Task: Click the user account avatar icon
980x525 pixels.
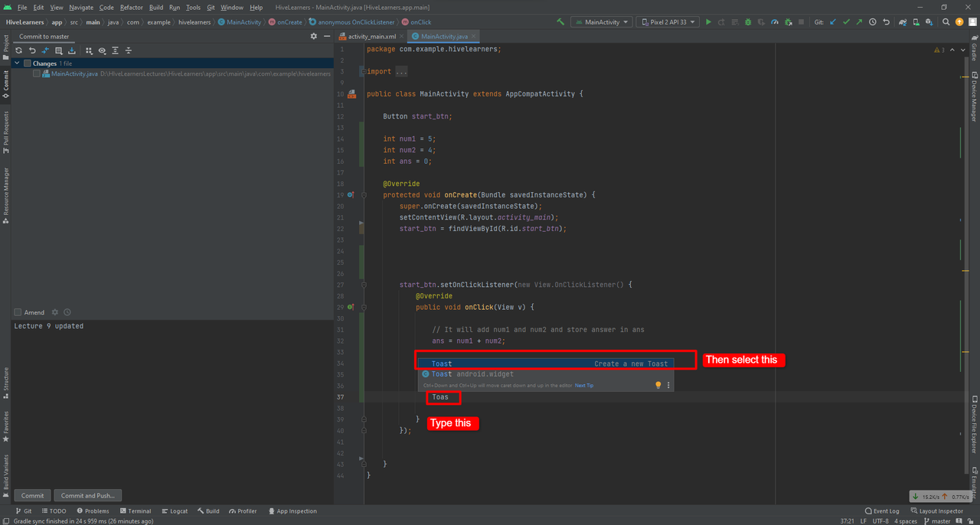Action: pos(972,22)
